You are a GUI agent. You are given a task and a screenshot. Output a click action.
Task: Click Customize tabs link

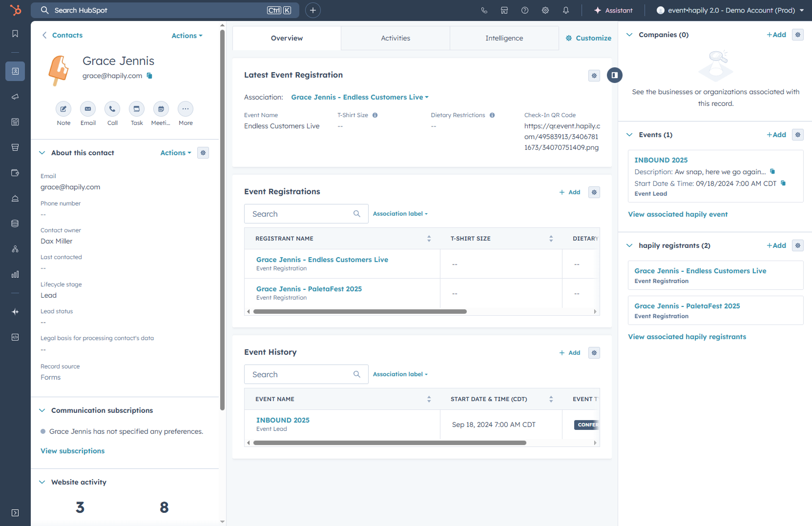point(588,38)
